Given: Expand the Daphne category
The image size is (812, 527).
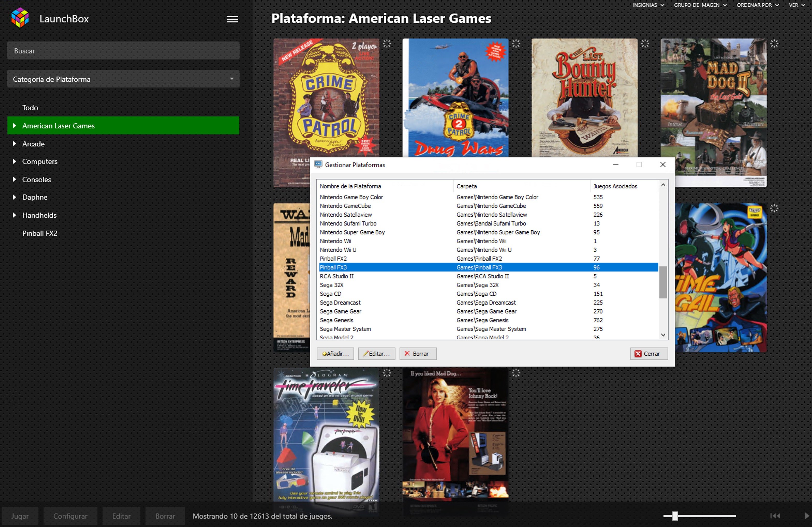Looking at the screenshot, I should [14, 197].
